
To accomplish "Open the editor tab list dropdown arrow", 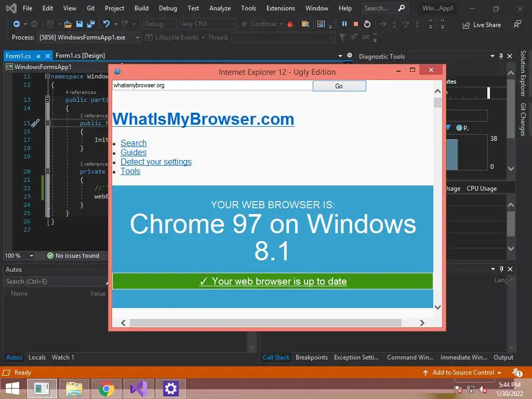I will [x=340, y=56].
